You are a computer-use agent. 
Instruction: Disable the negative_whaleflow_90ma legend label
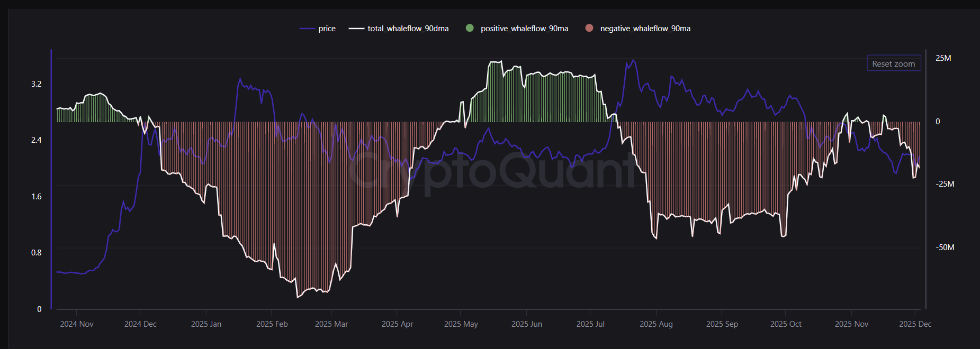pyautogui.click(x=645, y=29)
